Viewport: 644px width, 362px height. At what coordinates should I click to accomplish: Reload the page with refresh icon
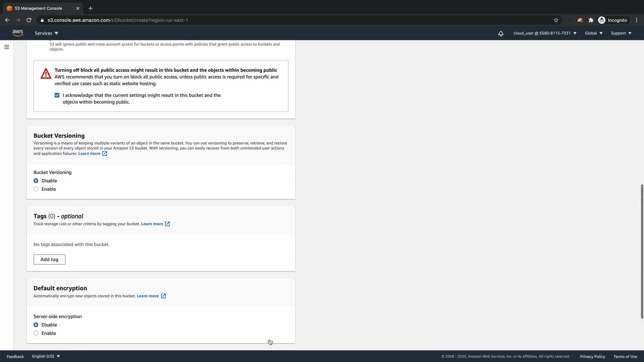point(29,20)
